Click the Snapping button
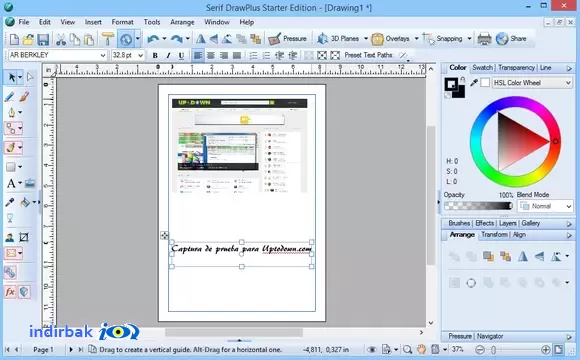 click(x=443, y=38)
